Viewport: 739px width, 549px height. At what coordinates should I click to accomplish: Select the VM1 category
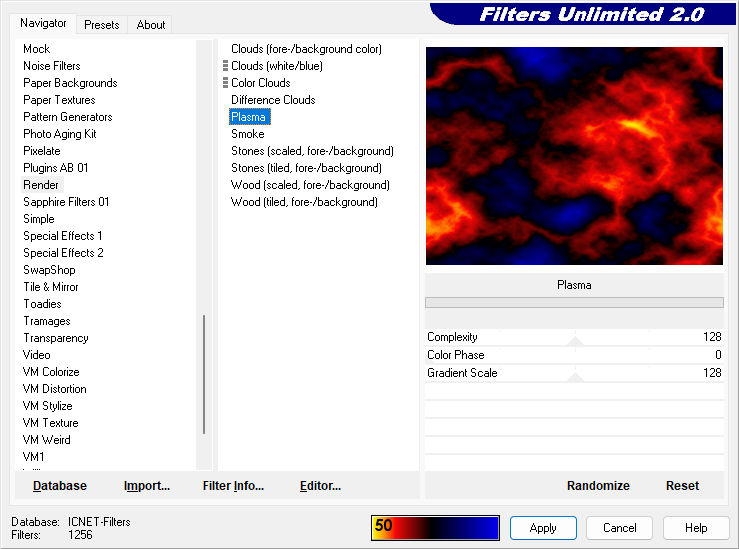point(33,457)
